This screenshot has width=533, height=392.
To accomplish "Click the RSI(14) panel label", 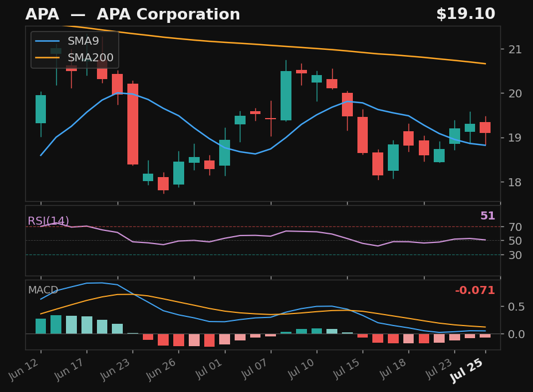I will tap(48, 221).
